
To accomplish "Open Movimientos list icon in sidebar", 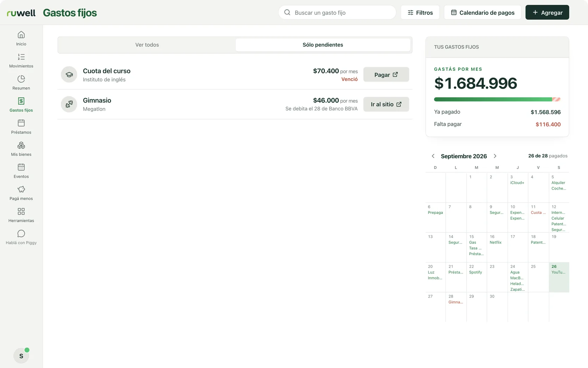I will coord(21,57).
